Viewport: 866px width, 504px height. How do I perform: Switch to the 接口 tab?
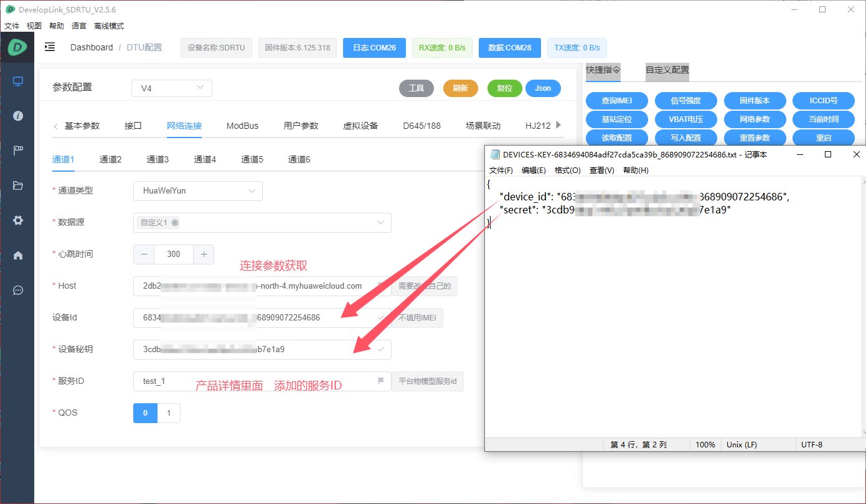(133, 126)
